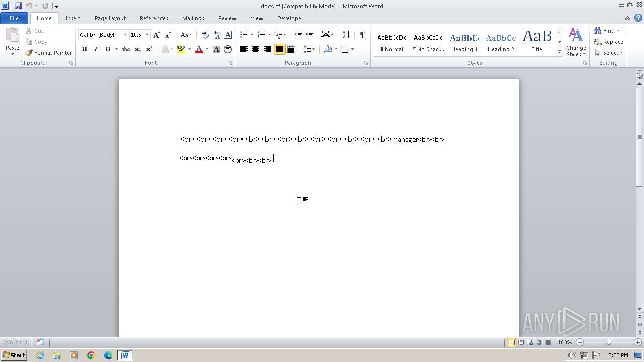This screenshot has width=644, height=362.
Task: Click Grow Font icon
Action: [157, 35]
